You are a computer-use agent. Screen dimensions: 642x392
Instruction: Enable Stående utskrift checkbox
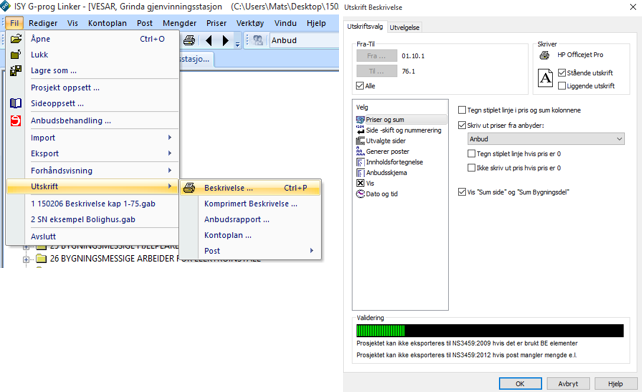(562, 73)
